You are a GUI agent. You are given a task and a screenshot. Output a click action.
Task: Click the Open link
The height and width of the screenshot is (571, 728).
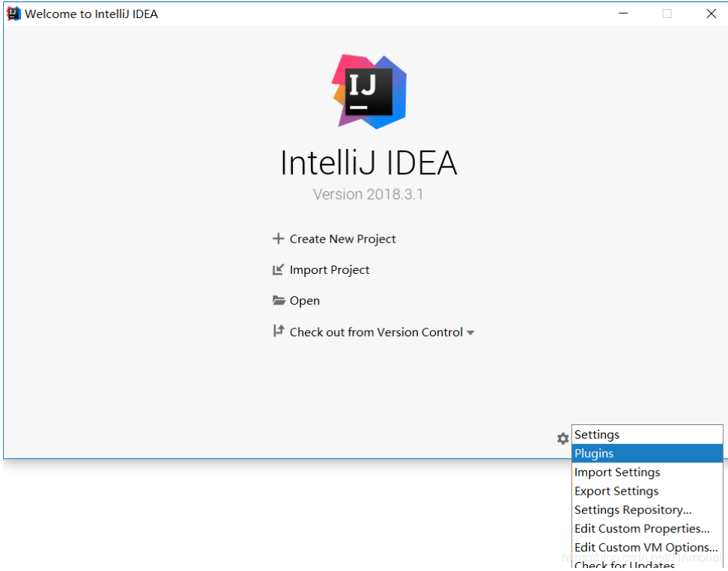tap(305, 301)
